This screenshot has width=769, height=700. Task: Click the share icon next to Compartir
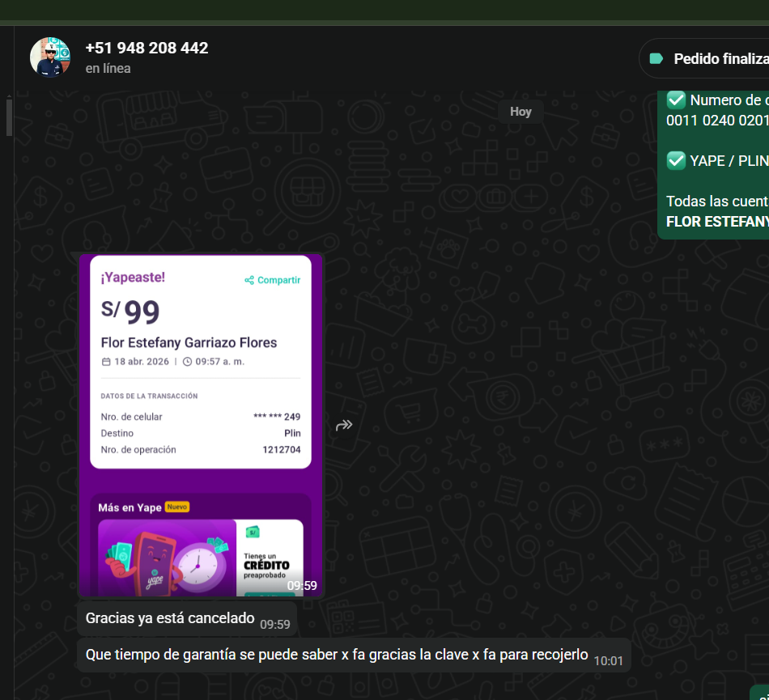[x=249, y=281]
